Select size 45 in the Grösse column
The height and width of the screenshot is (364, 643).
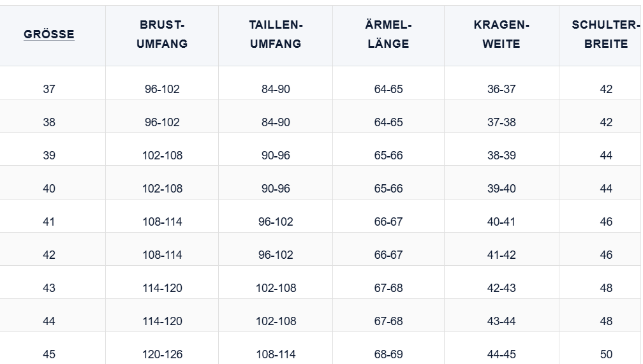point(49,354)
